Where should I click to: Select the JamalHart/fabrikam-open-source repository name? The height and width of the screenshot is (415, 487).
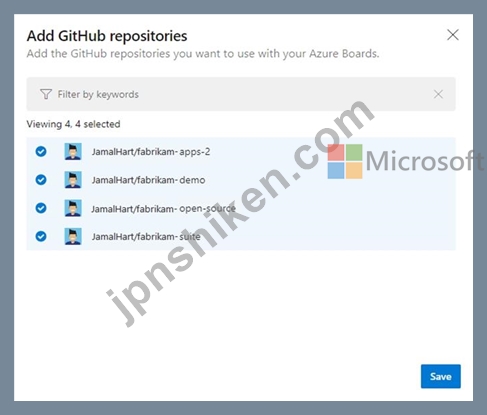tap(163, 209)
